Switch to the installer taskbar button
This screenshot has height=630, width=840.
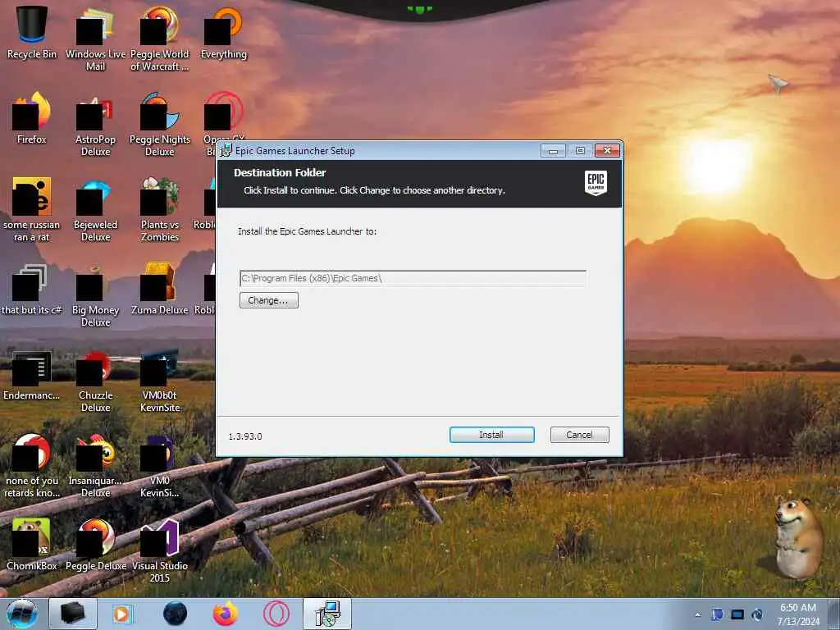(327, 614)
